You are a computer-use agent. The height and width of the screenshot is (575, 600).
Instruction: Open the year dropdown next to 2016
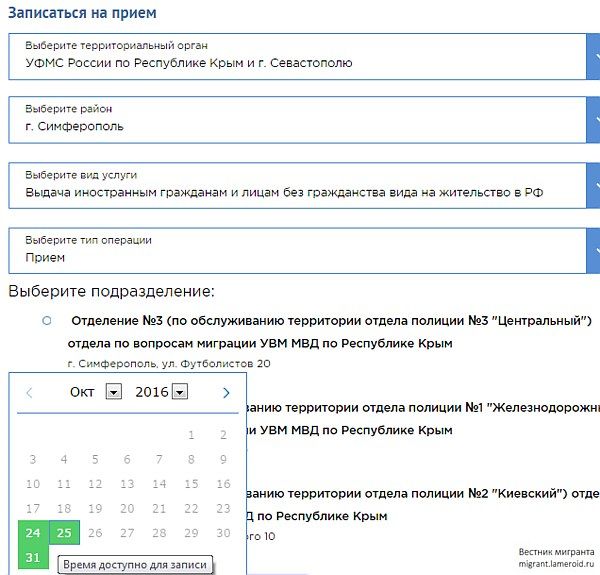(x=180, y=392)
